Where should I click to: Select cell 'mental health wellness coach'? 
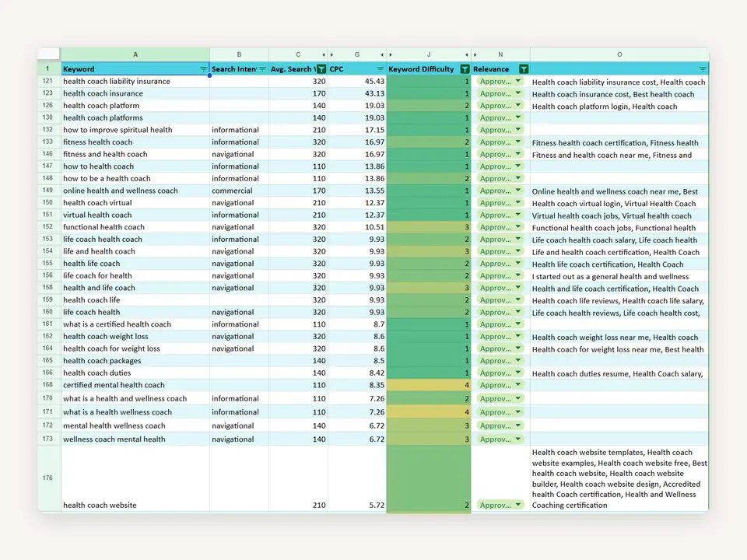(x=135, y=425)
